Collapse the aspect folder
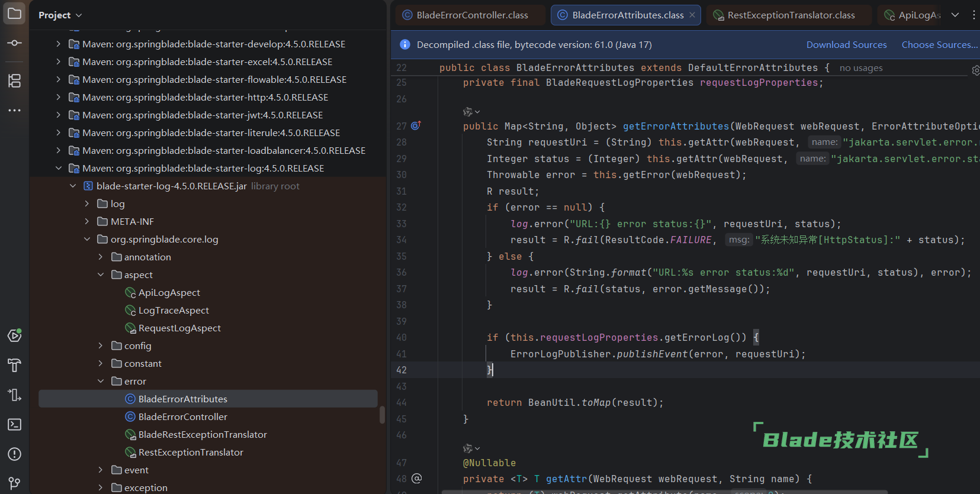The image size is (980, 494). 101,275
